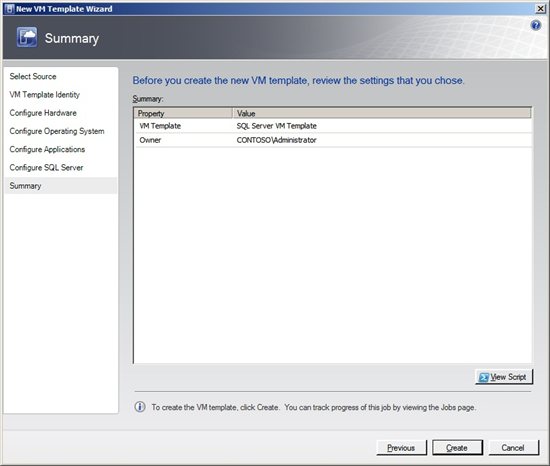Cancel the wizard
Viewport: 550px width, 466px height.
[x=513, y=448]
